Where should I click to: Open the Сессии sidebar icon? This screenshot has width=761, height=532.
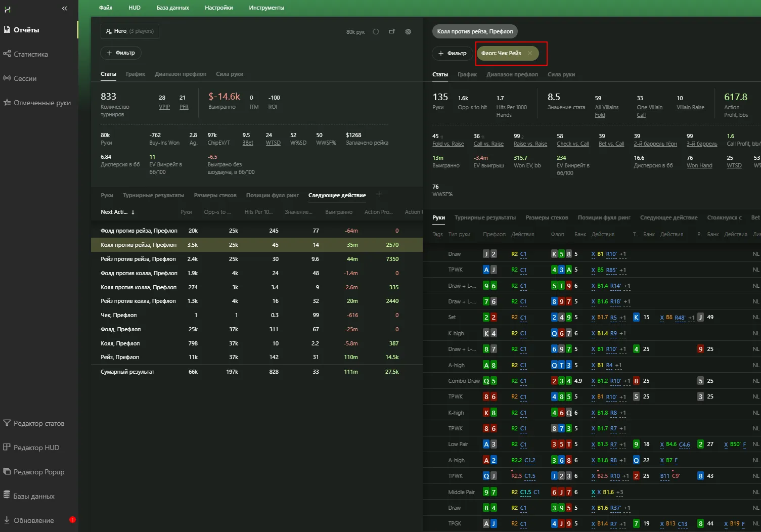7,78
